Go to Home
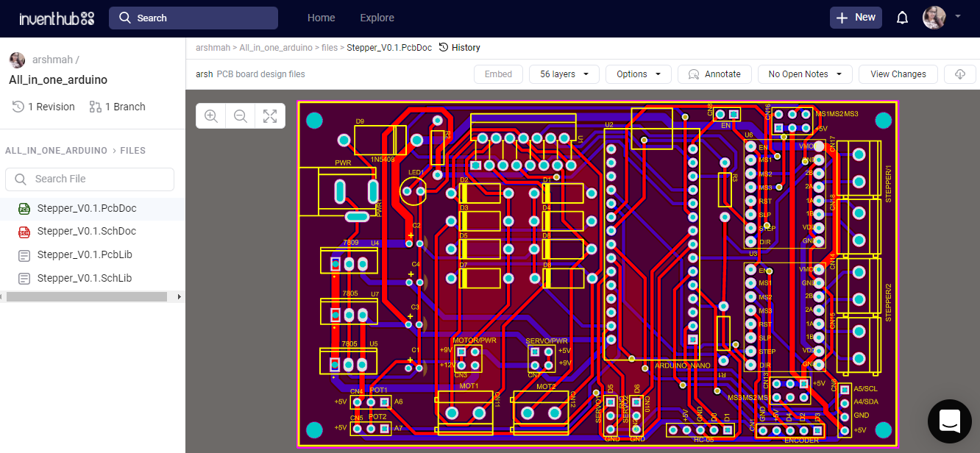The width and height of the screenshot is (980, 453). point(321,18)
